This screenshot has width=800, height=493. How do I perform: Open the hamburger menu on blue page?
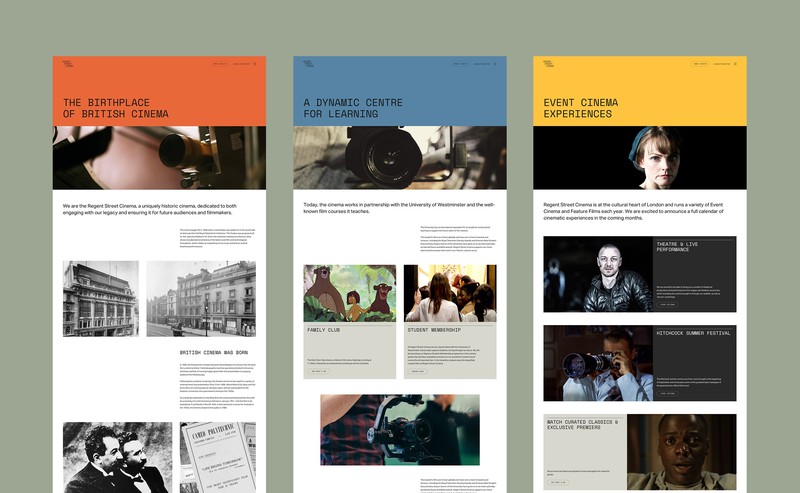click(495, 64)
